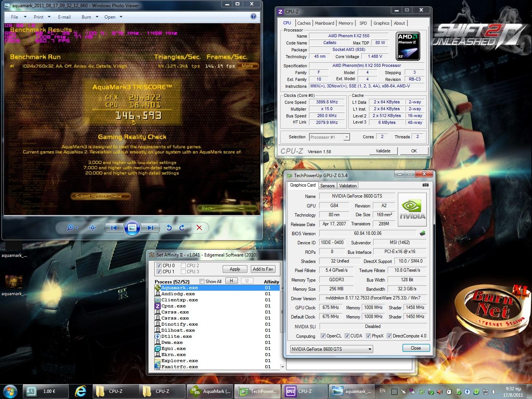Image resolution: width=532 pixels, height=399 pixels.
Task: Launch Internet Explorer from the taskbar
Action: (81, 391)
